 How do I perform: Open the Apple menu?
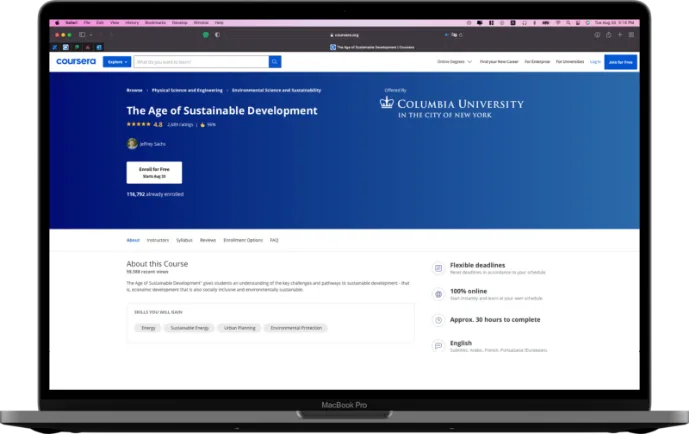57,23
